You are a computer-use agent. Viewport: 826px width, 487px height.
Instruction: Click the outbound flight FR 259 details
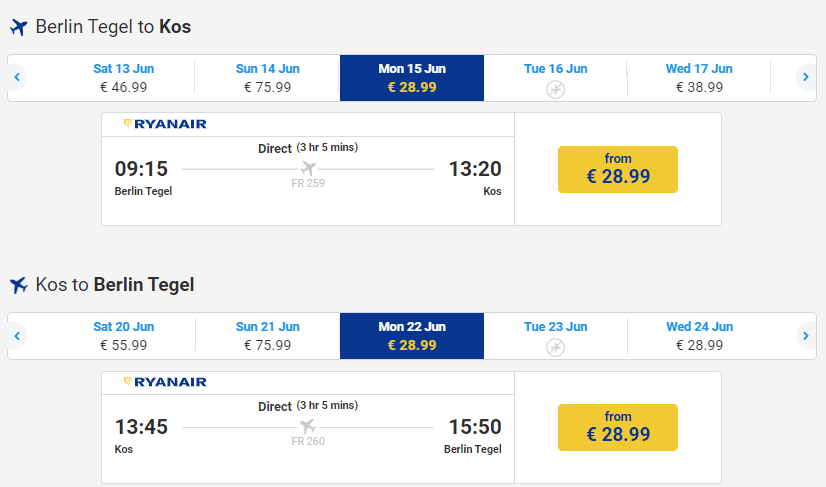coord(308,181)
